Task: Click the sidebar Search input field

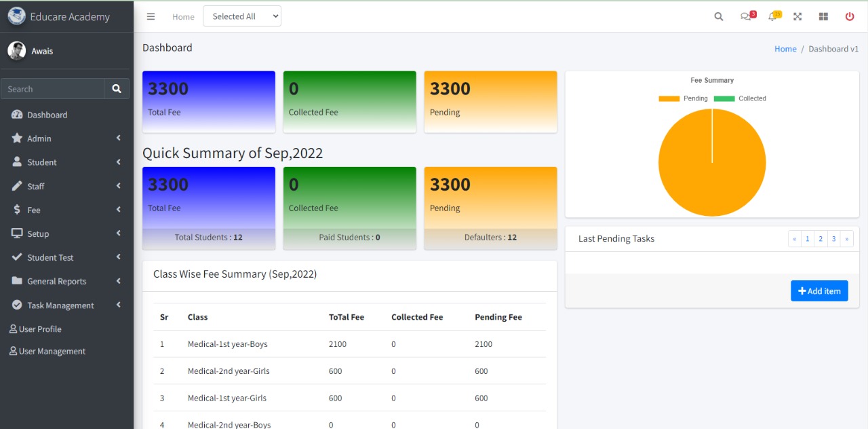Action: (52, 89)
